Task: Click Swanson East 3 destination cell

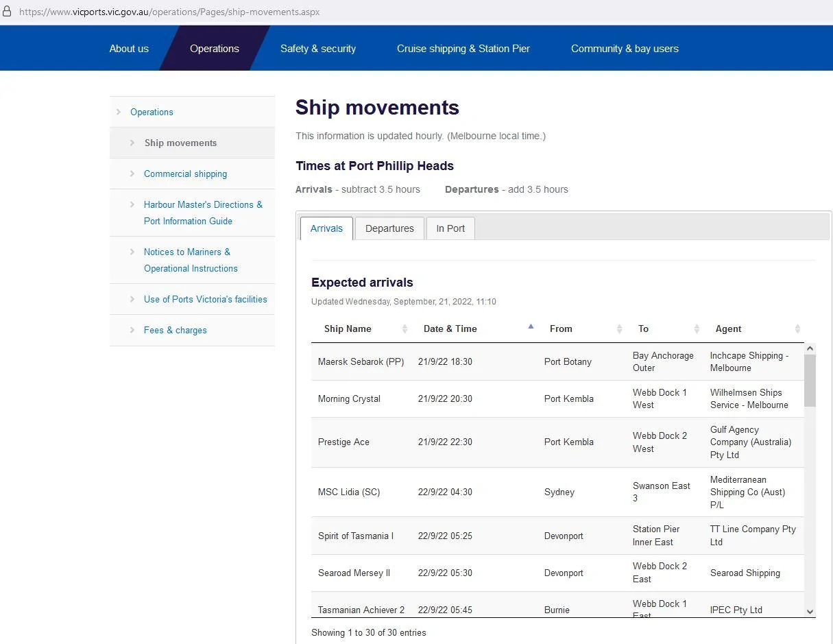Action: (x=661, y=492)
